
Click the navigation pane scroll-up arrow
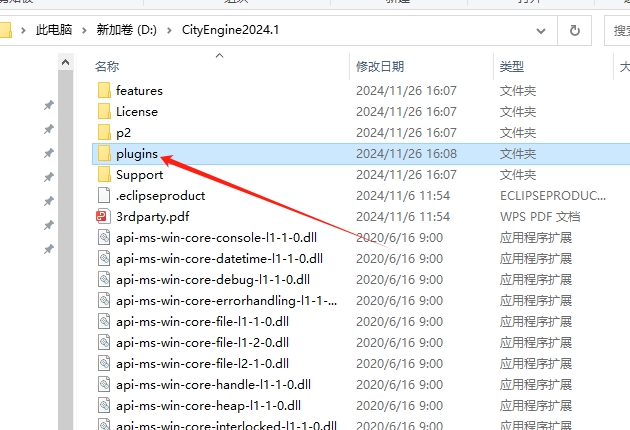pyautogui.click(x=65, y=62)
